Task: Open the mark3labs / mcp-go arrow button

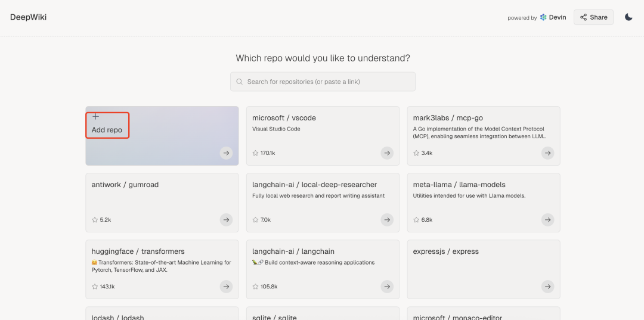Action: tap(547, 153)
